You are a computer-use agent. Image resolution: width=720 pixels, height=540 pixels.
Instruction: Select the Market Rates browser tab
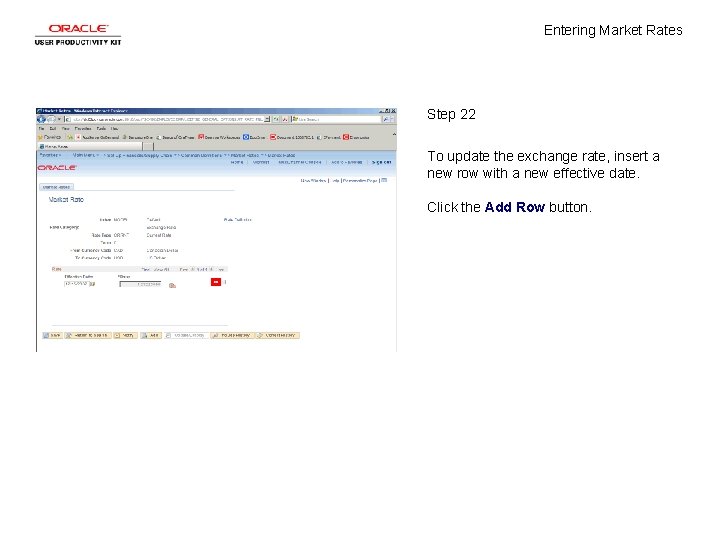point(90,146)
